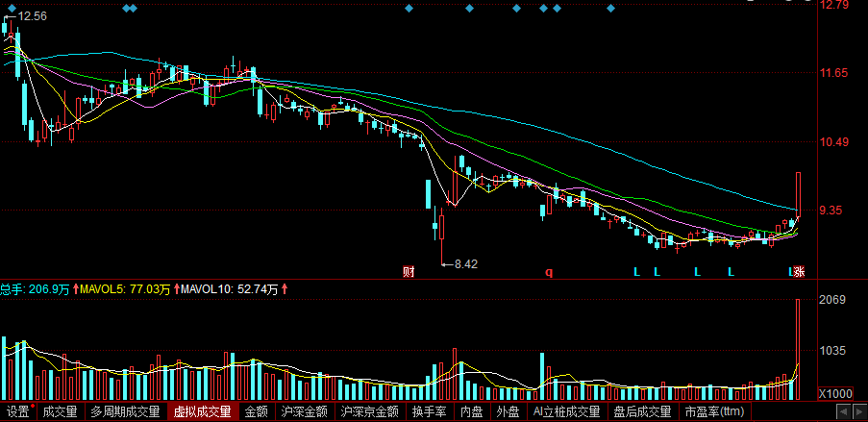
Task: Click the 10.49 price axis label
Action: [x=836, y=141]
